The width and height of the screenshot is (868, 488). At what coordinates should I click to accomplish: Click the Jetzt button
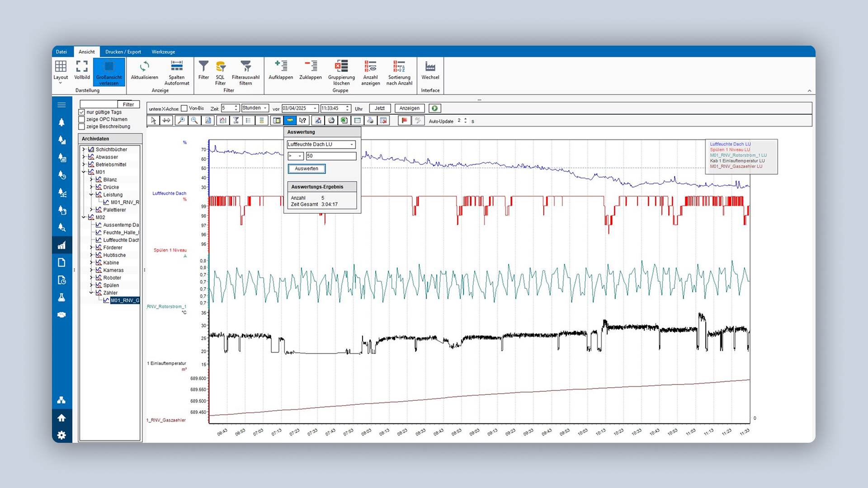(x=379, y=108)
